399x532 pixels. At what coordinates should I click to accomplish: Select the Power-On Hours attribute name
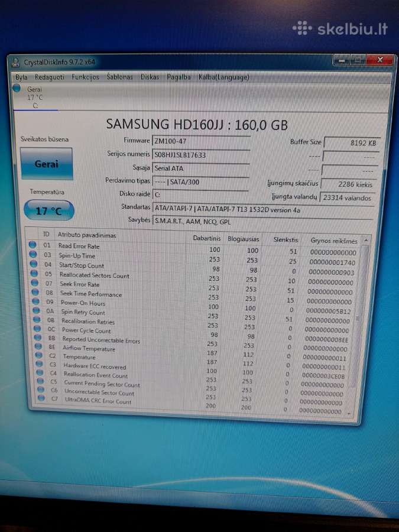[x=83, y=303]
